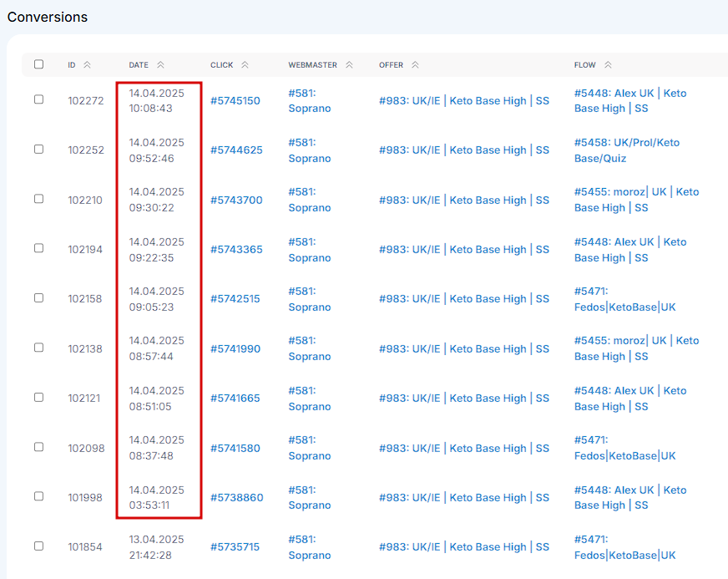This screenshot has height=579, width=728.
Task: Click the WEBMASTER column header label
Action: (312, 65)
